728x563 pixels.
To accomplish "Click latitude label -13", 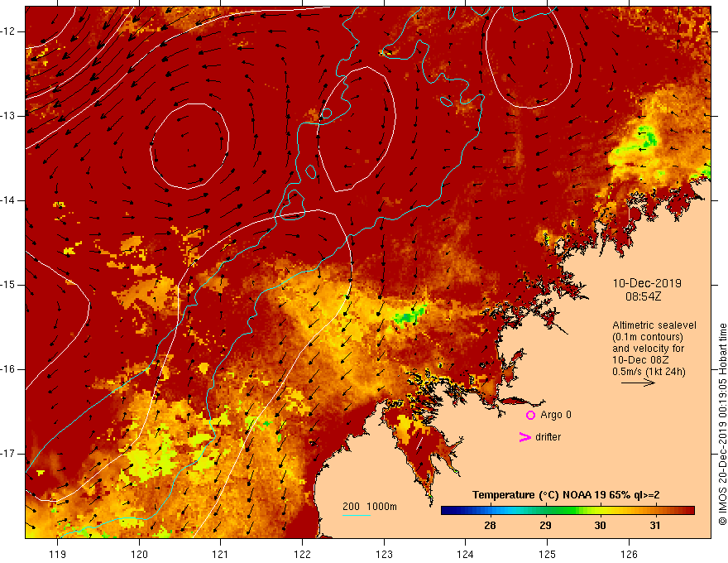I will [x=7, y=116].
